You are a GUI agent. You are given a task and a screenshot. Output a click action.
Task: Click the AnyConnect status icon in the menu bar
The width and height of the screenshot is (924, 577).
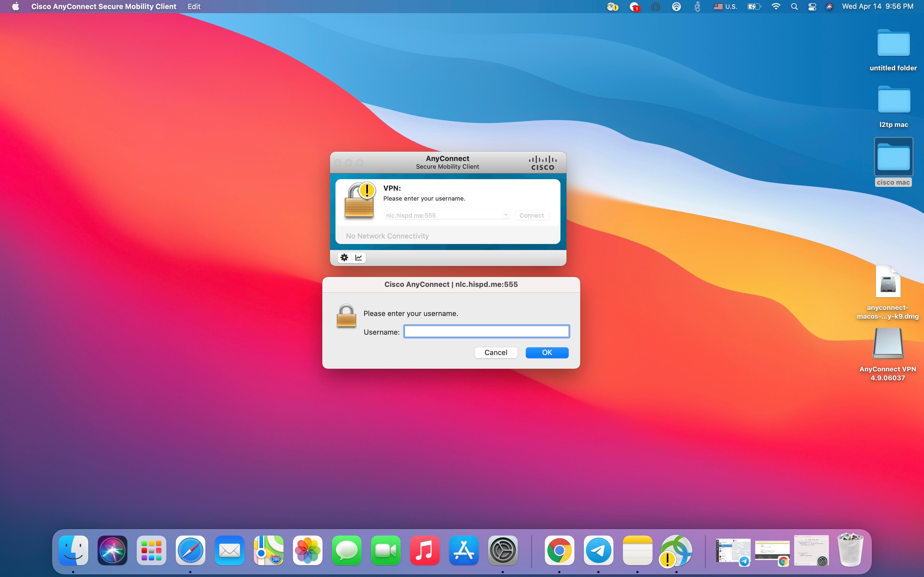pyautogui.click(x=612, y=7)
